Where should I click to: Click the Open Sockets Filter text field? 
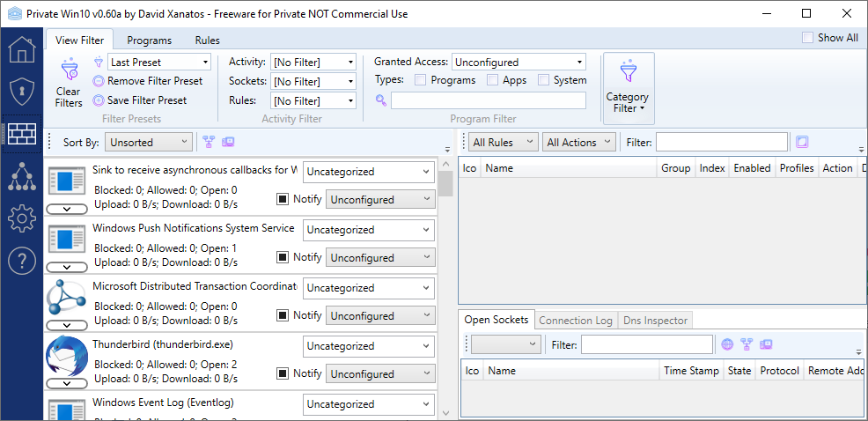646,344
